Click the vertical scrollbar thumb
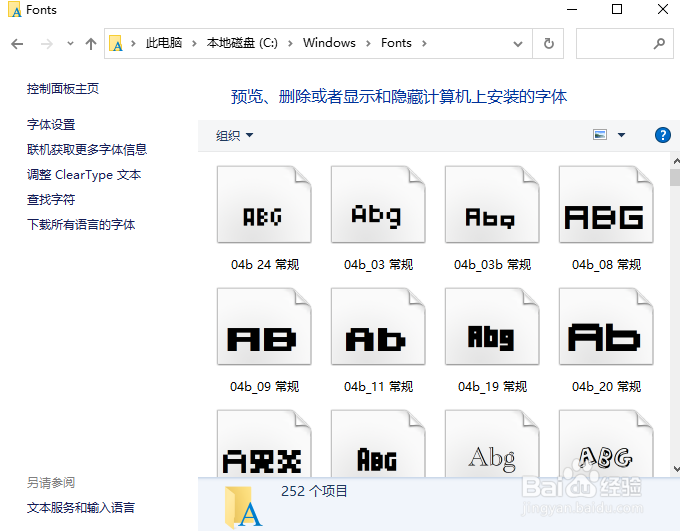This screenshot has height=531, width=680. click(x=675, y=177)
